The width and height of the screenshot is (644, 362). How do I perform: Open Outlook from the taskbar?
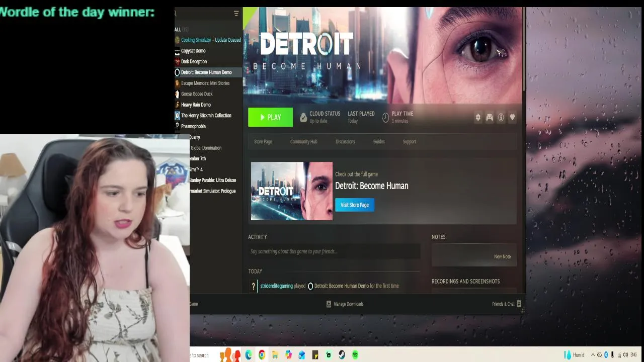pos(302,355)
